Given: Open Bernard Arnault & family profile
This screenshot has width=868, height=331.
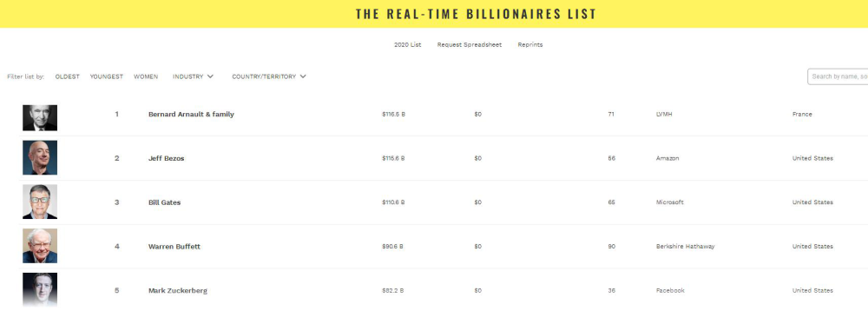Looking at the screenshot, I should (191, 114).
